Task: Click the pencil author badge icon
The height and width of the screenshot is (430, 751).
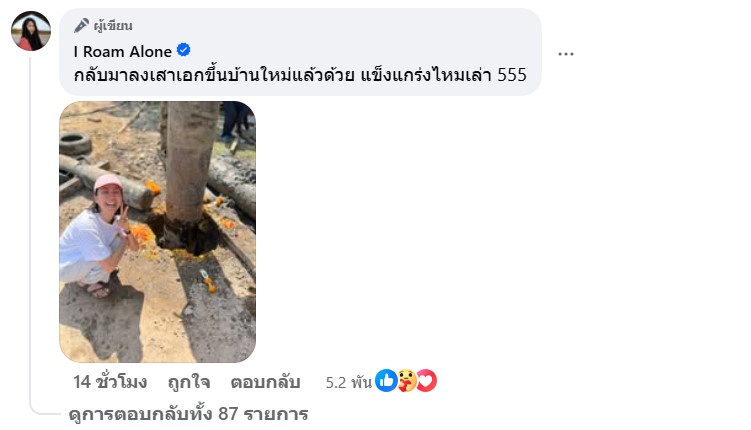Action: (x=81, y=25)
